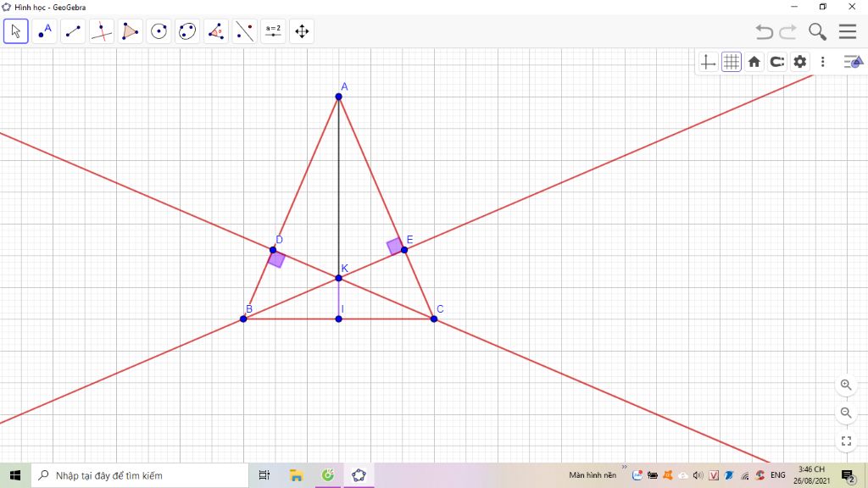Open the search magnifier in GeoGebra

click(x=817, y=31)
